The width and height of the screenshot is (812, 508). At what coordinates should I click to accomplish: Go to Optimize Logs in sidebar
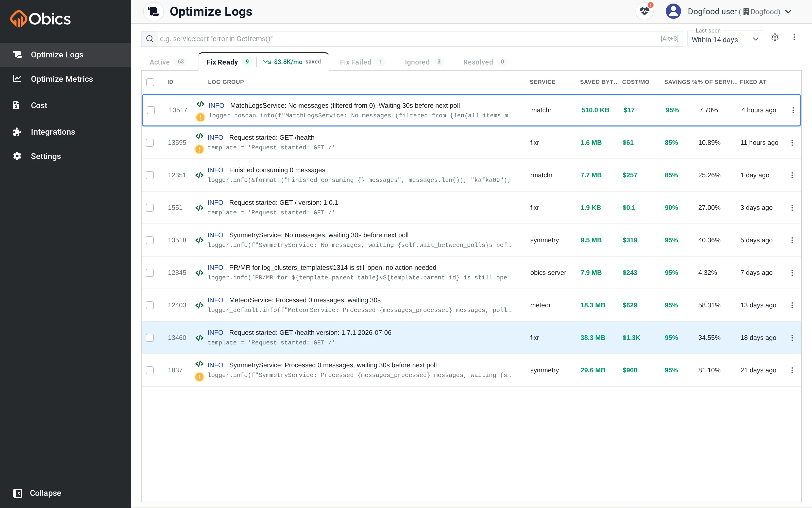click(x=65, y=54)
